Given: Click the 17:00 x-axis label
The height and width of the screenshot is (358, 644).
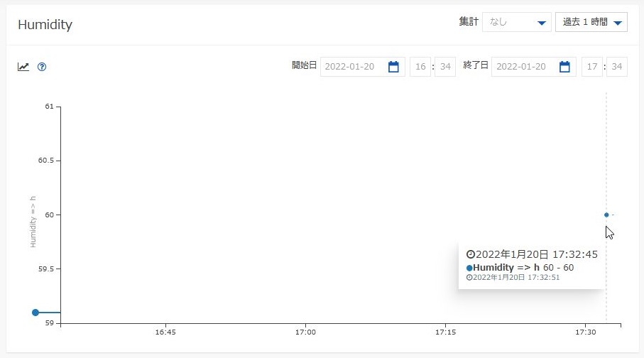Looking at the screenshot, I should [305, 332].
